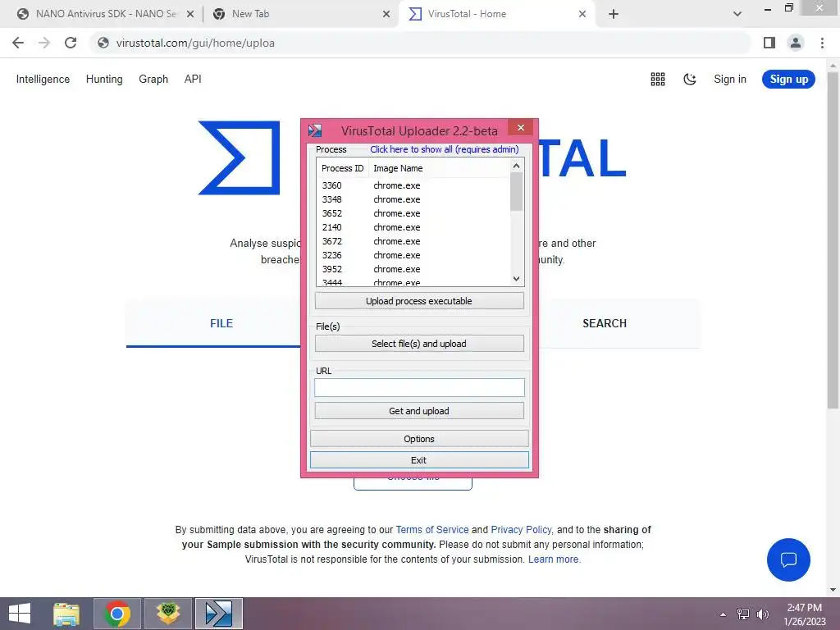Viewport: 840px width, 630px height.
Task: Click the Chrome forward arrow
Action: pos(44,43)
